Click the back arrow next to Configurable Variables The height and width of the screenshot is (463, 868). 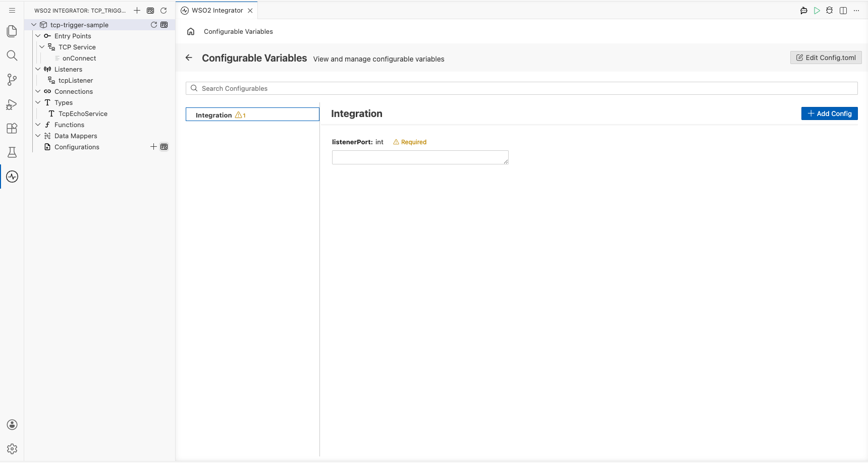pyautogui.click(x=189, y=57)
